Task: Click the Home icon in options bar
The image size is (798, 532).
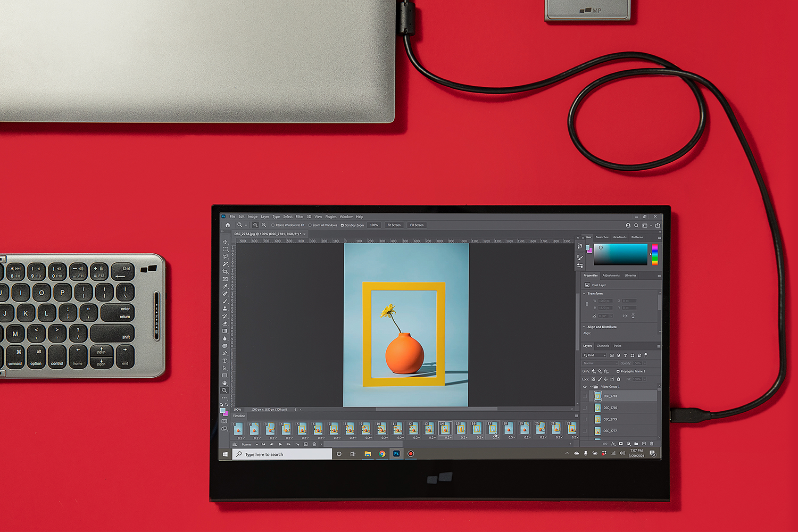Action: pos(228,225)
